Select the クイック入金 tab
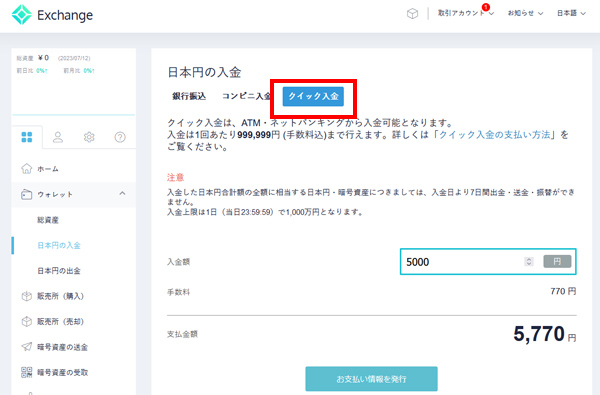This screenshot has width=600, height=395. pyautogui.click(x=313, y=96)
